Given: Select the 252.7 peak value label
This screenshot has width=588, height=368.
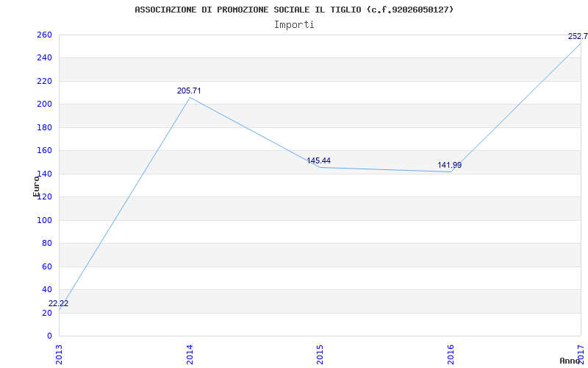Looking at the screenshot, I should click(577, 36).
